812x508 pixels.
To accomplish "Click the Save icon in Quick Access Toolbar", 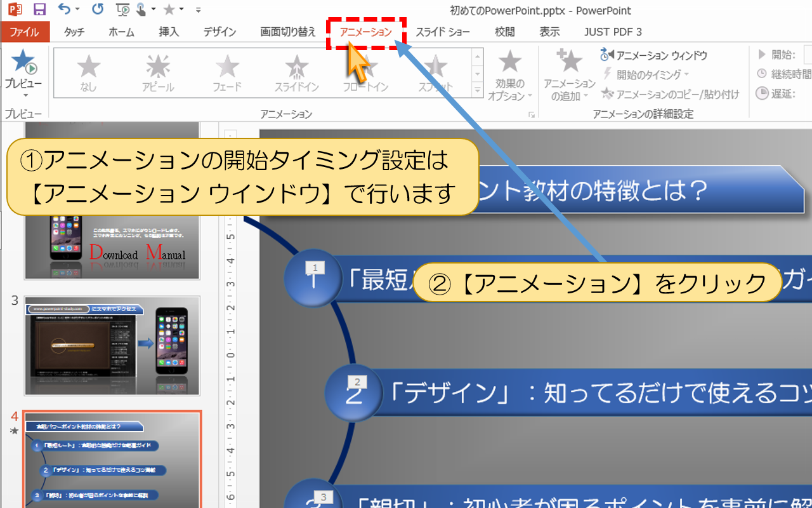I will coord(39,10).
